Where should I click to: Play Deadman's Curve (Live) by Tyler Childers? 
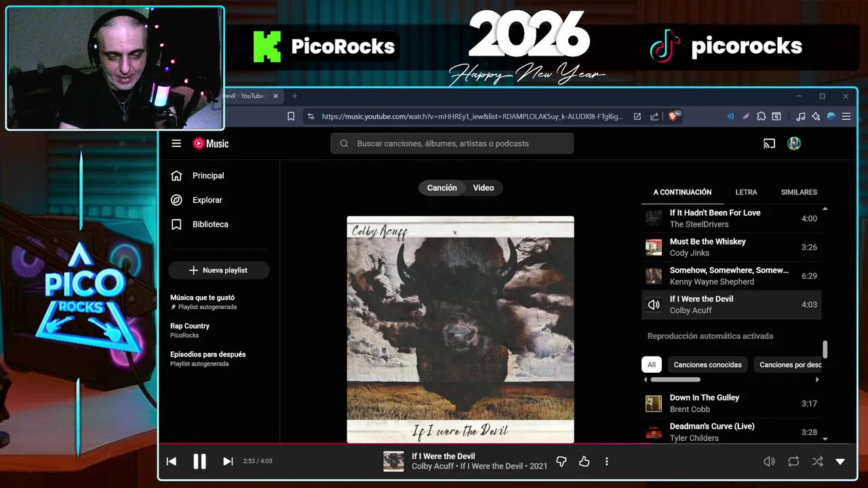(731, 432)
